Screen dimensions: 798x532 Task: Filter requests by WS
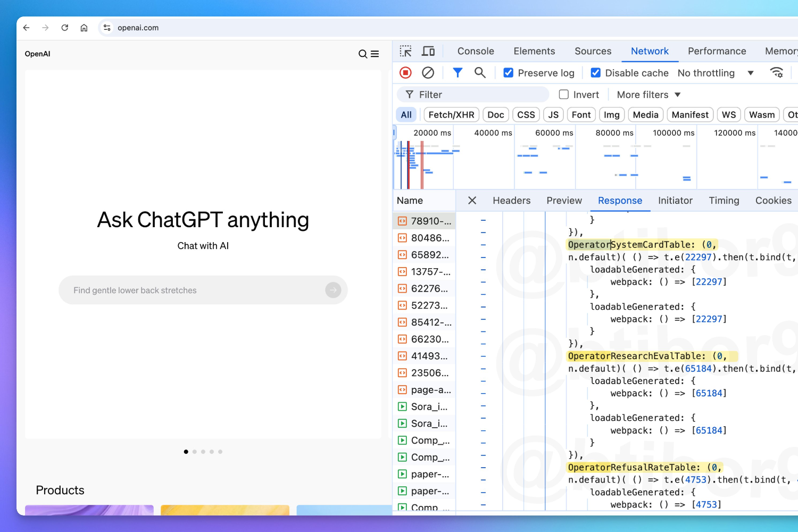[x=729, y=115]
